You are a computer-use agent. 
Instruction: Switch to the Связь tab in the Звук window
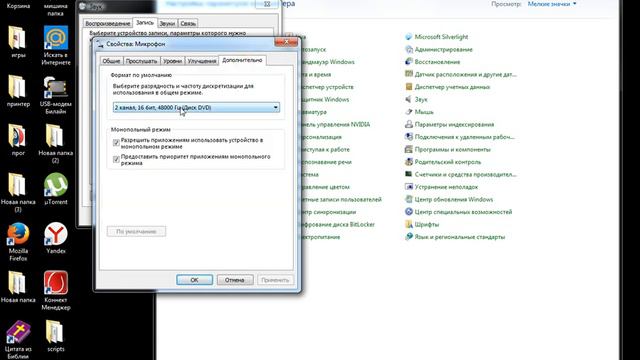pyautogui.click(x=188, y=23)
